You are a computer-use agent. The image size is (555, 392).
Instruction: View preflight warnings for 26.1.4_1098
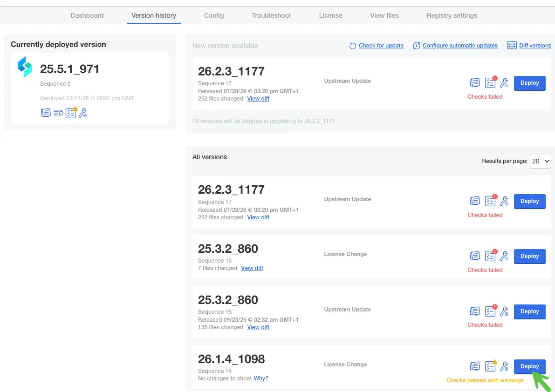491,366
